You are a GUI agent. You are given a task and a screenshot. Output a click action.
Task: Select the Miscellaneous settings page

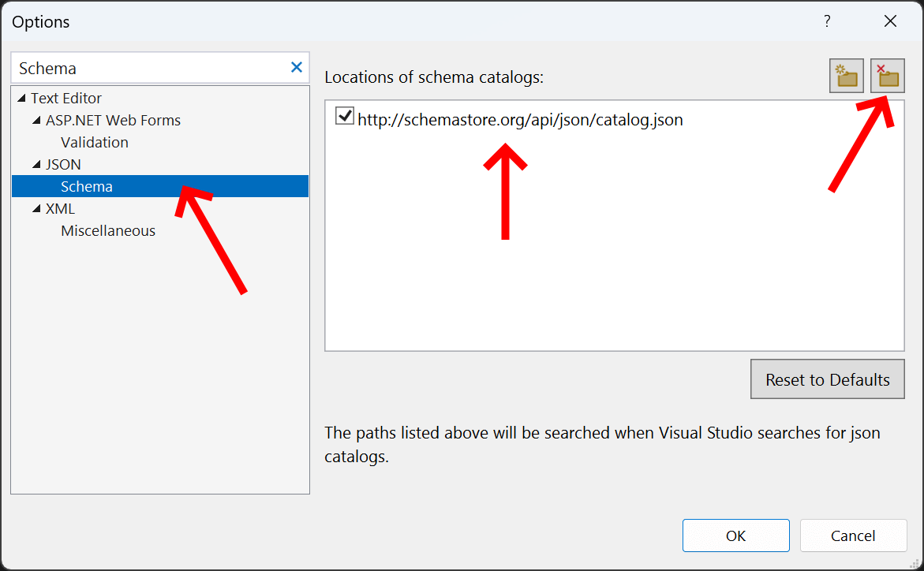click(x=108, y=230)
